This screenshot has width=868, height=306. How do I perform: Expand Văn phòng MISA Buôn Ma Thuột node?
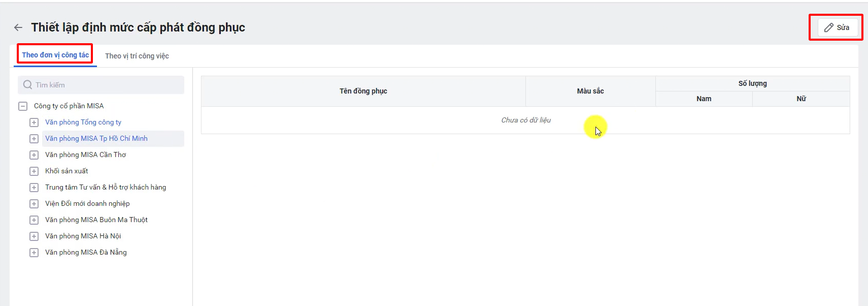click(x=34, y=220)
